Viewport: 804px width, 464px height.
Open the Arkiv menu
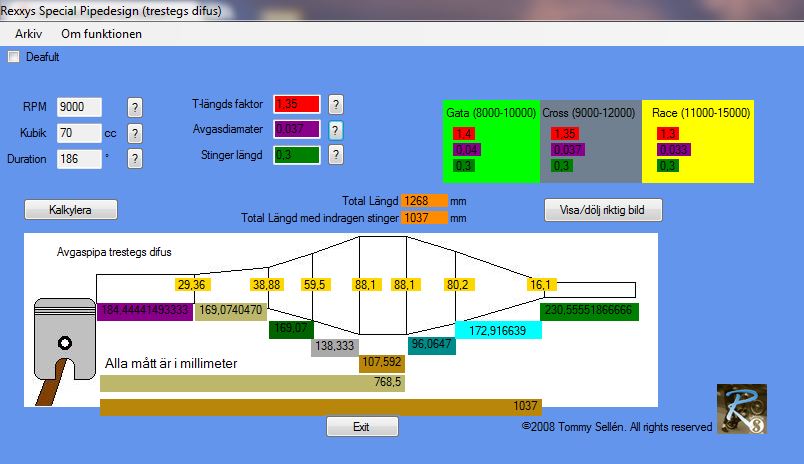click(28, 34)
